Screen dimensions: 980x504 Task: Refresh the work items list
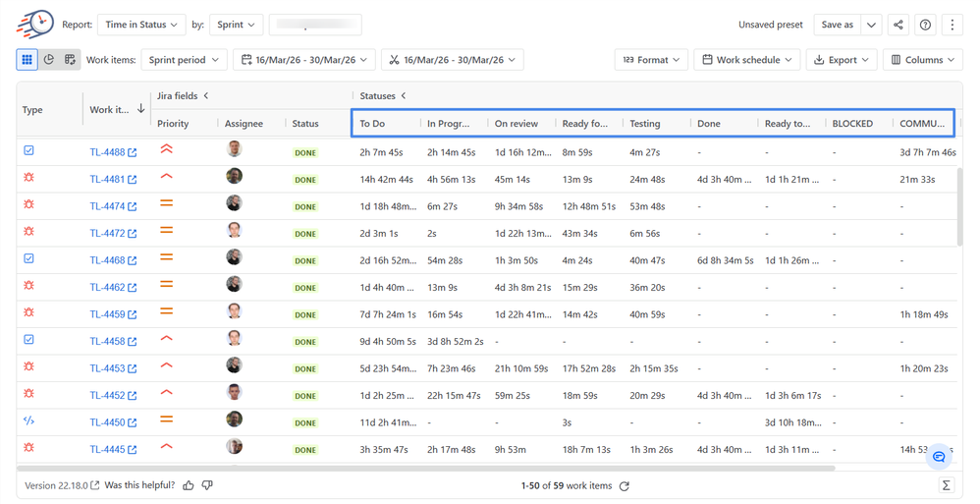[624, 486]
